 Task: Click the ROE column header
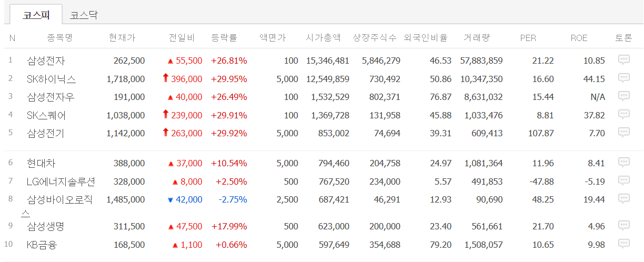579,38
